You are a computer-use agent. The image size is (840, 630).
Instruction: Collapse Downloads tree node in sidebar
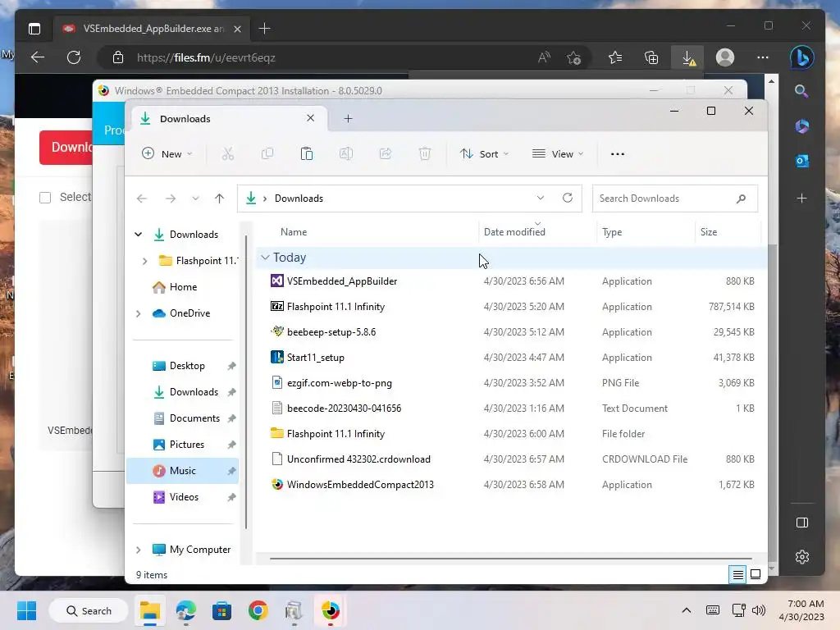point(138,235)
